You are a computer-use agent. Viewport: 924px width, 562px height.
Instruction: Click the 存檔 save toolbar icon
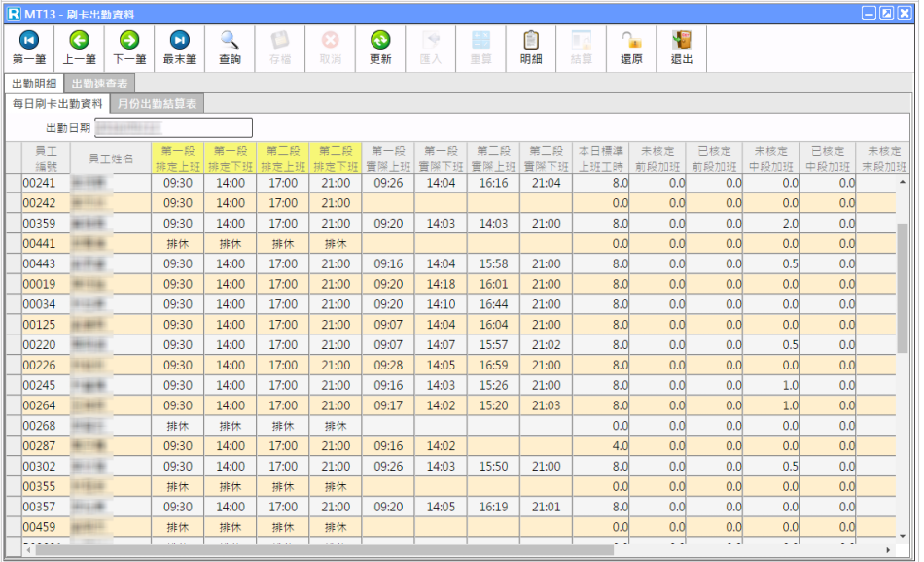tap(280, 48)
